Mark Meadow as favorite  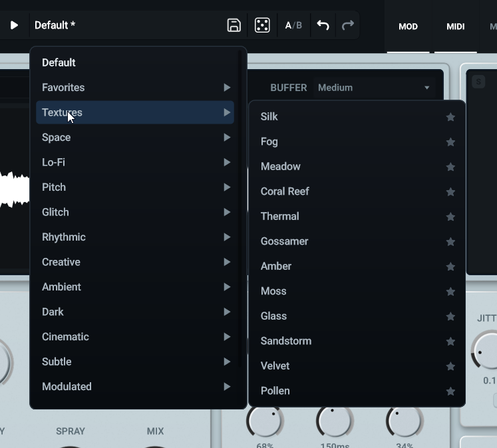click(450, 167)
